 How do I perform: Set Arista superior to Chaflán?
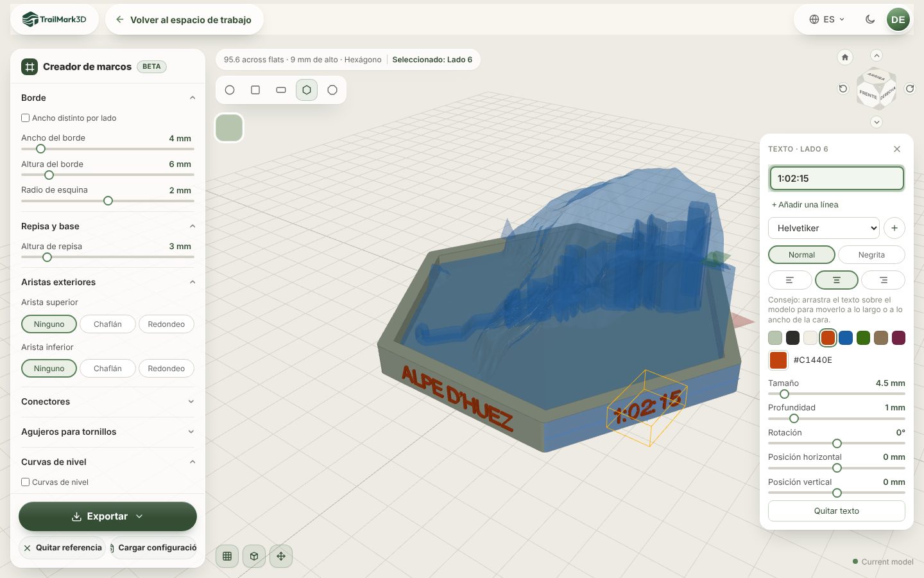pos(108,324)
